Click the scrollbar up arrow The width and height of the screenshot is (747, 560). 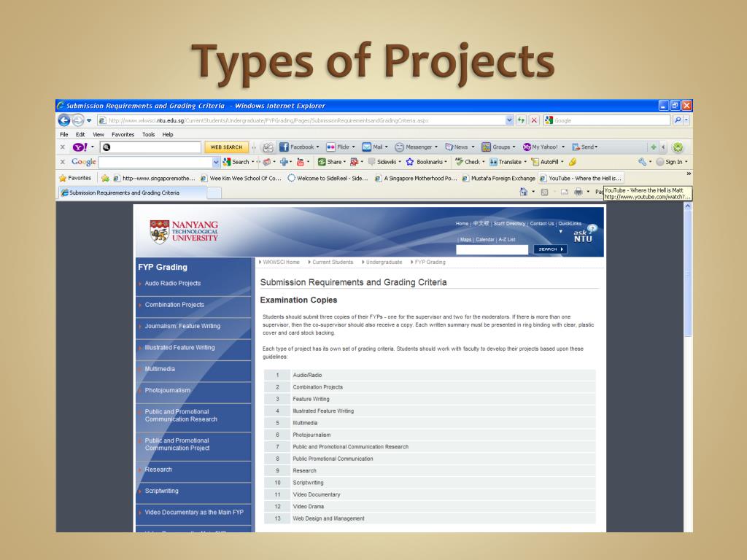click(687, 206)
